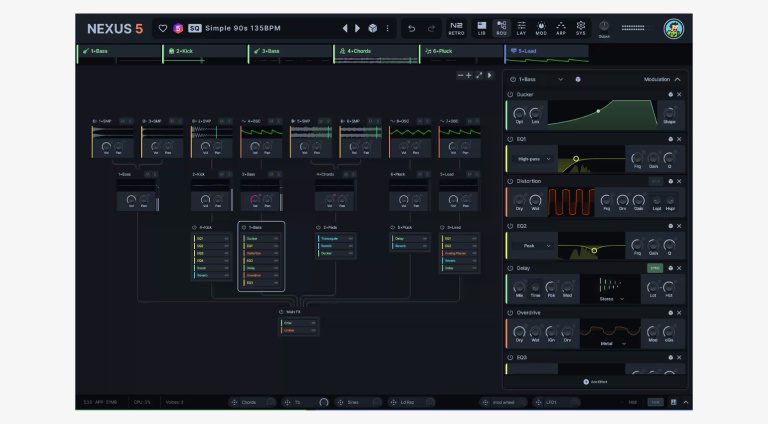Toggle the Delay effect power button

tap(510, 268)
